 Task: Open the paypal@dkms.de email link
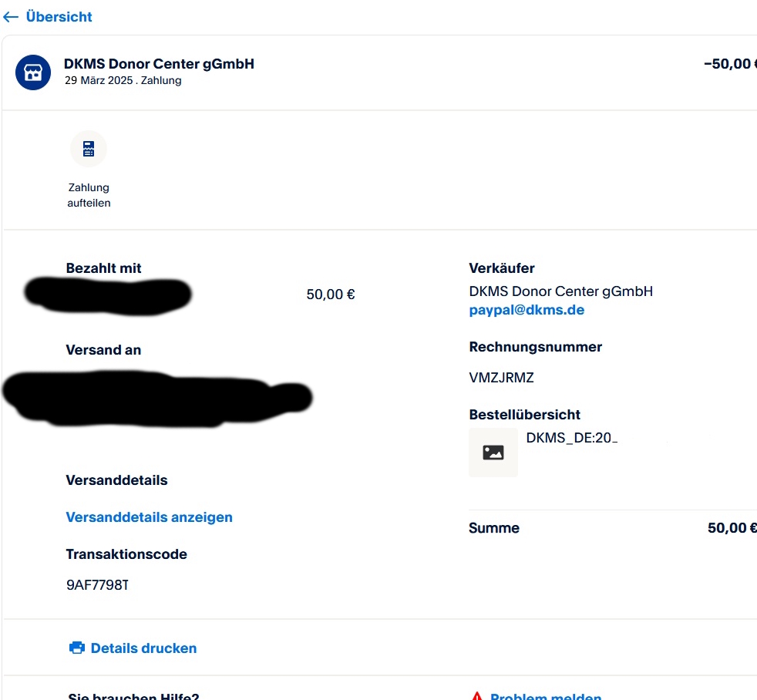(x=527, y=310)
